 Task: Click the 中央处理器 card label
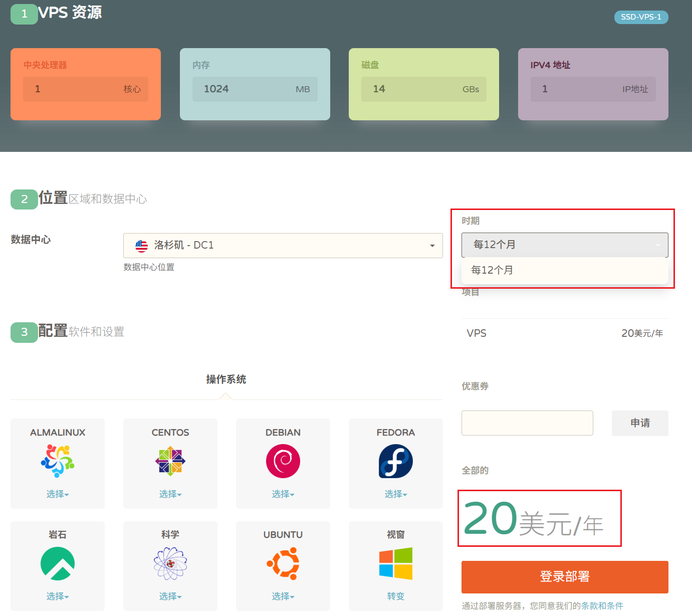coord(45,65)
